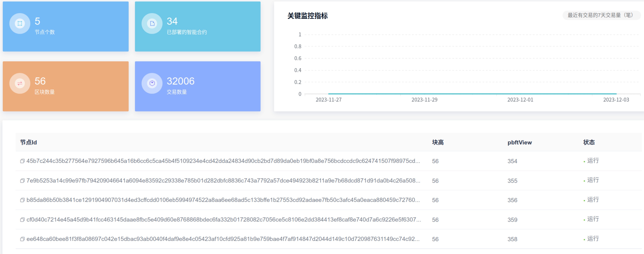Viewport: 644px width, 254px height.
Task: Select node ID text cf0d40c7214e...
Action: (x=224, y=220)
